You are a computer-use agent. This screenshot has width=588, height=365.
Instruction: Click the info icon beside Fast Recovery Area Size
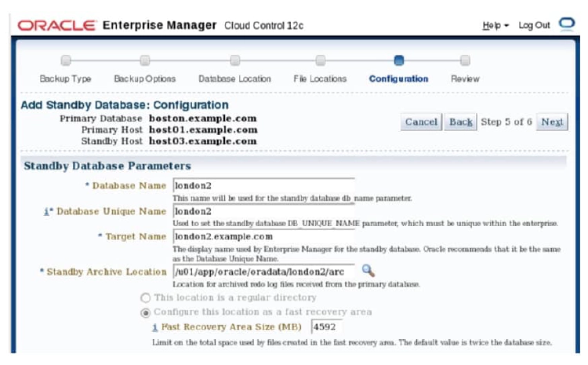tap(155, 327)
